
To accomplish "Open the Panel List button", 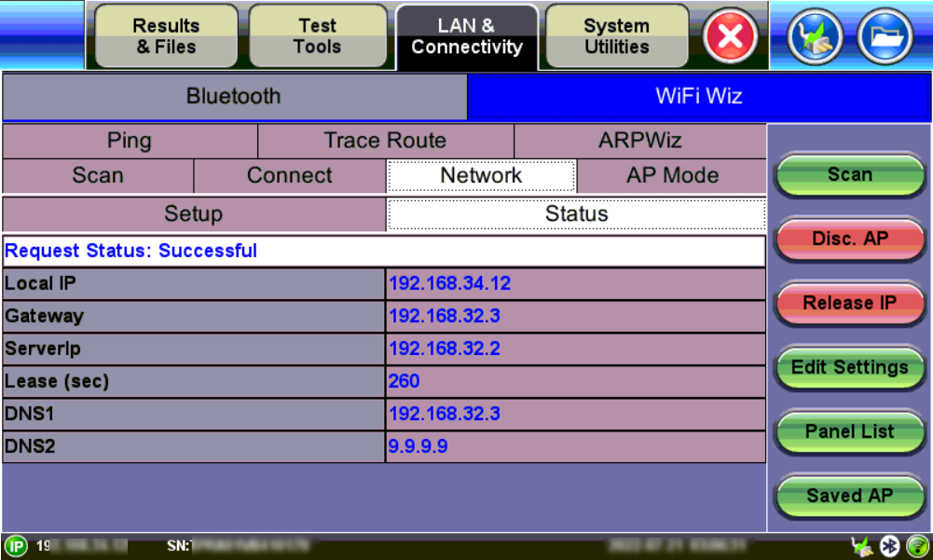I will [x=850, y=431].
